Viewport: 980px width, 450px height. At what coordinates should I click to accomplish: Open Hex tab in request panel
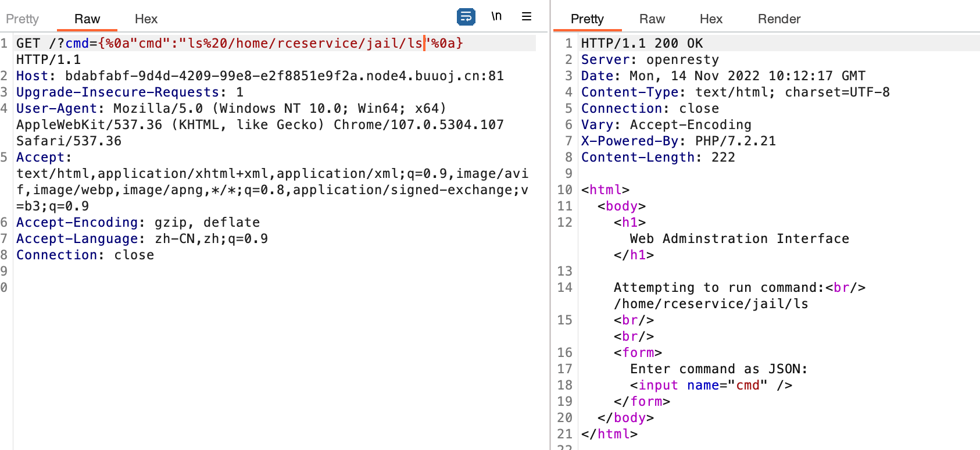[146, 19]
